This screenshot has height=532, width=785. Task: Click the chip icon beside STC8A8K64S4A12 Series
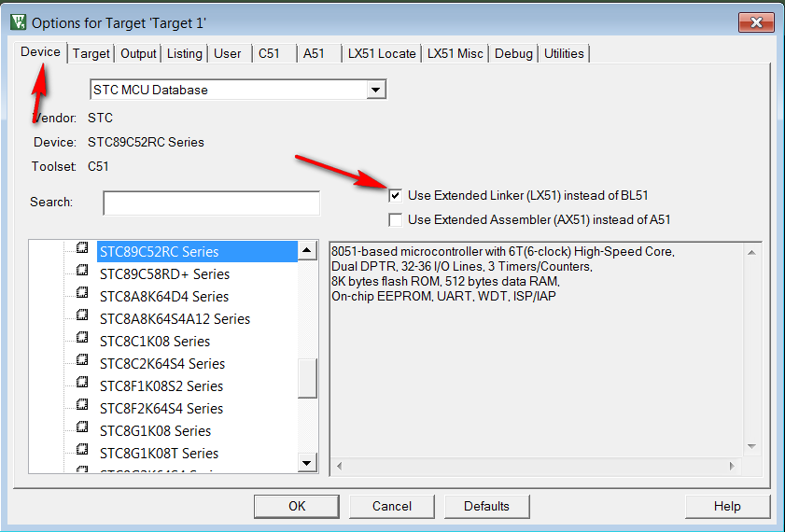(82, 315)
